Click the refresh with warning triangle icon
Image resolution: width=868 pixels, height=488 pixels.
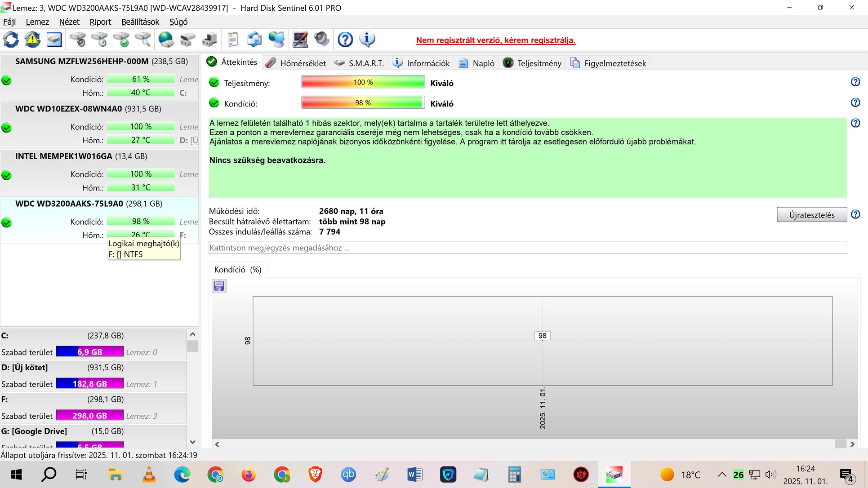tap(32, 40)
